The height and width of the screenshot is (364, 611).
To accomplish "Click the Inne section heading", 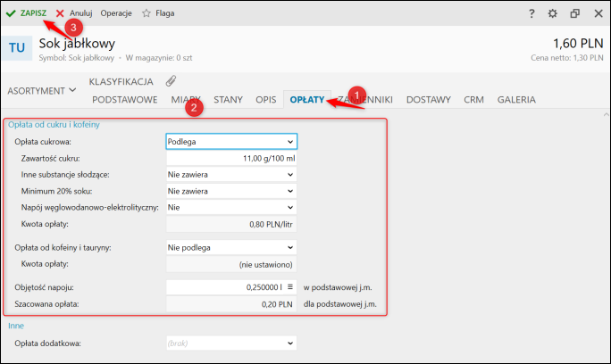I will [x=16, y=326].
